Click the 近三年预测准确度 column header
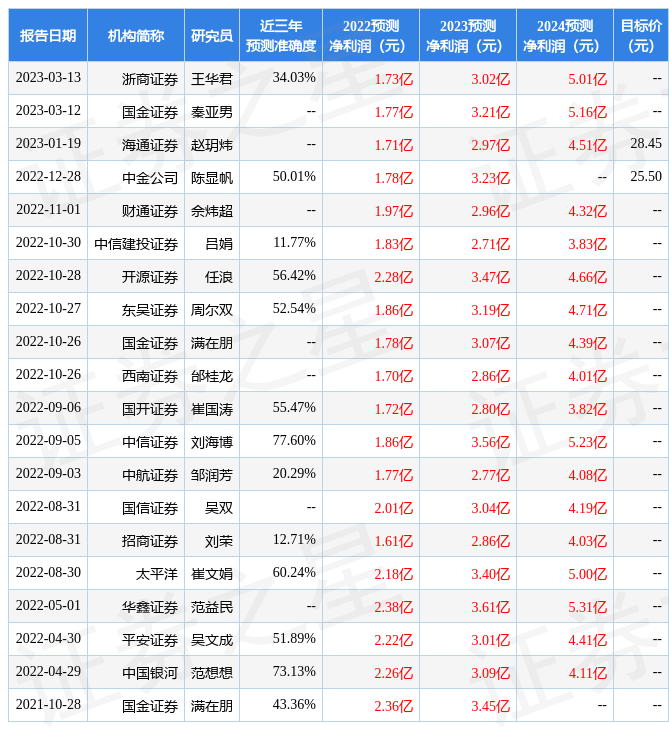Viewport: 669px width, 730px height. 281,35
